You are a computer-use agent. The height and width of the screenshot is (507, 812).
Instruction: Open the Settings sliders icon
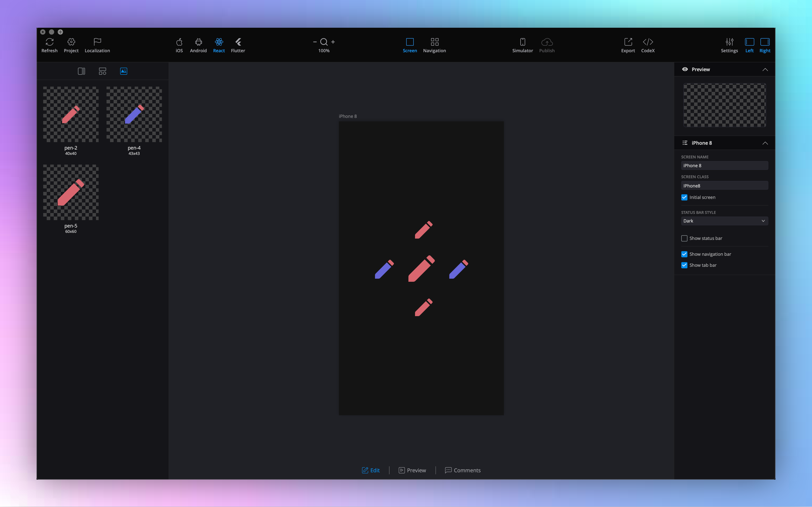(729, 42)
